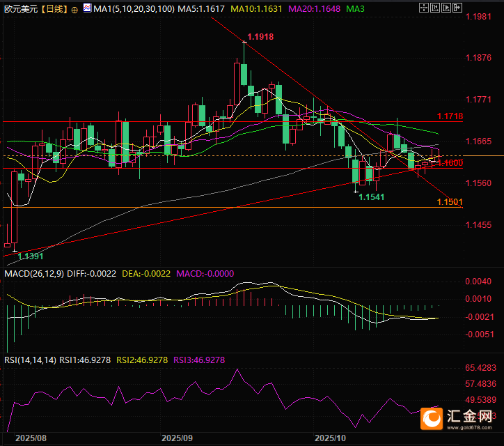The width and height of the screenshot is (504, 446).
Task: Click the 1.1665 price axis label
Action: pyautogui.click(x=478, y=141)
